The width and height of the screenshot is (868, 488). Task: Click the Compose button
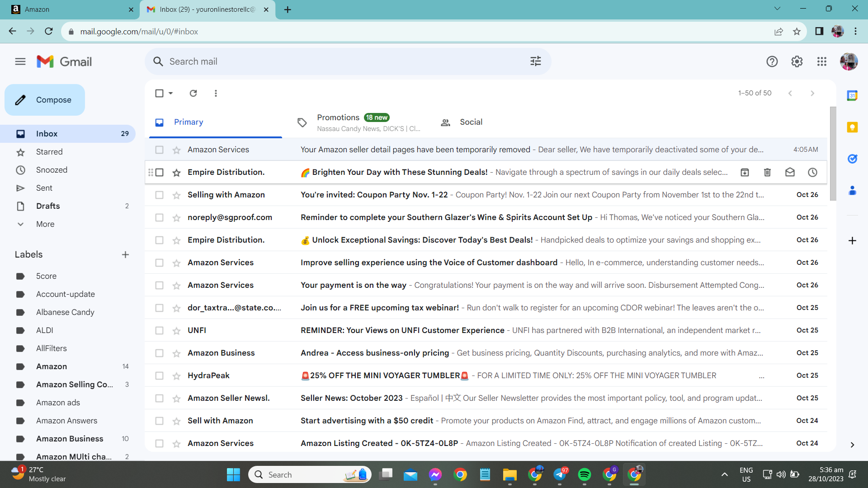click(45, 100)
